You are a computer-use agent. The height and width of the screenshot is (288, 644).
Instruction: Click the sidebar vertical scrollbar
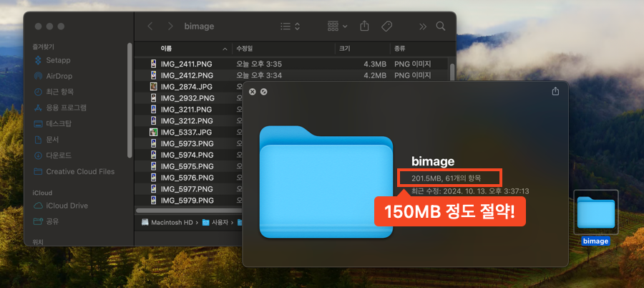pyautogui.click(x=130, y=100)
